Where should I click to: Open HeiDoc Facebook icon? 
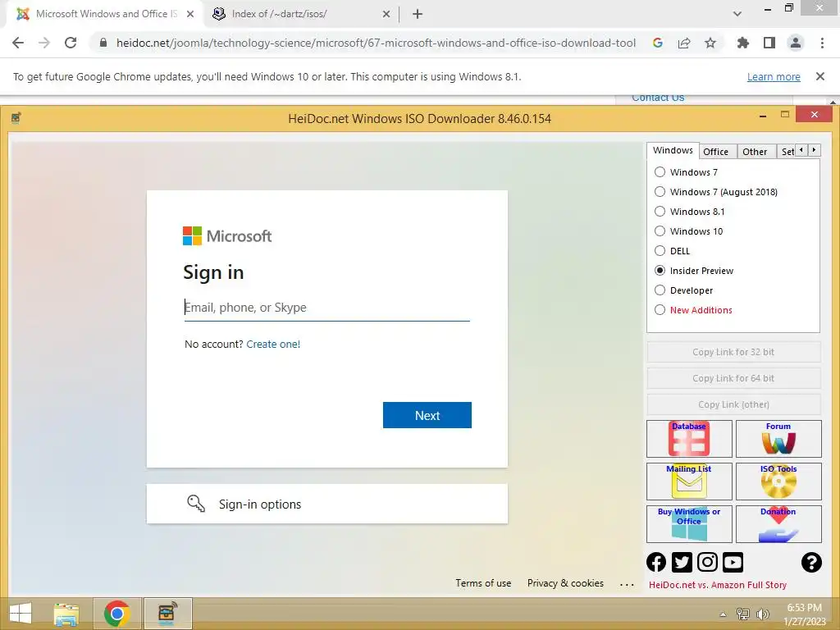[656, 562]
